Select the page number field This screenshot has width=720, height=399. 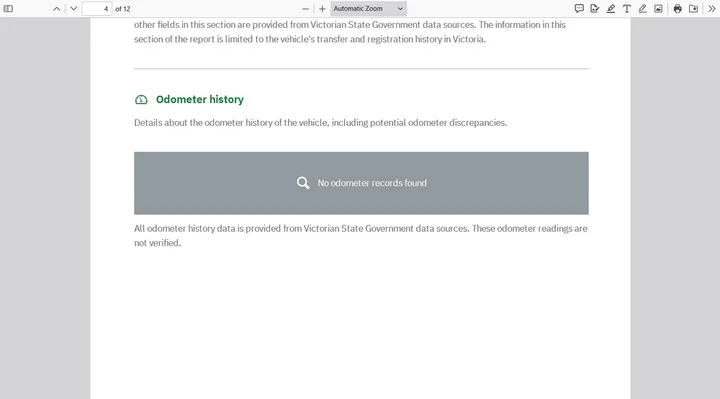point(97,9)
